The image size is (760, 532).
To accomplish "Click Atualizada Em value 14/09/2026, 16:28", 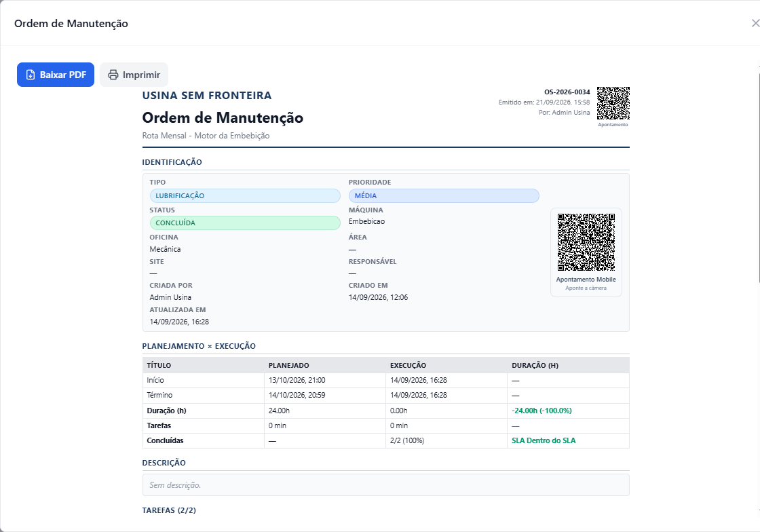I will [179, 322].
